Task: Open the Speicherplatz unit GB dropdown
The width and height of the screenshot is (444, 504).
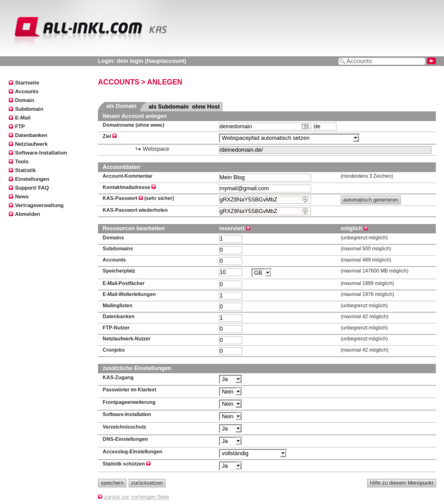Action: click(x=261, y=273)
